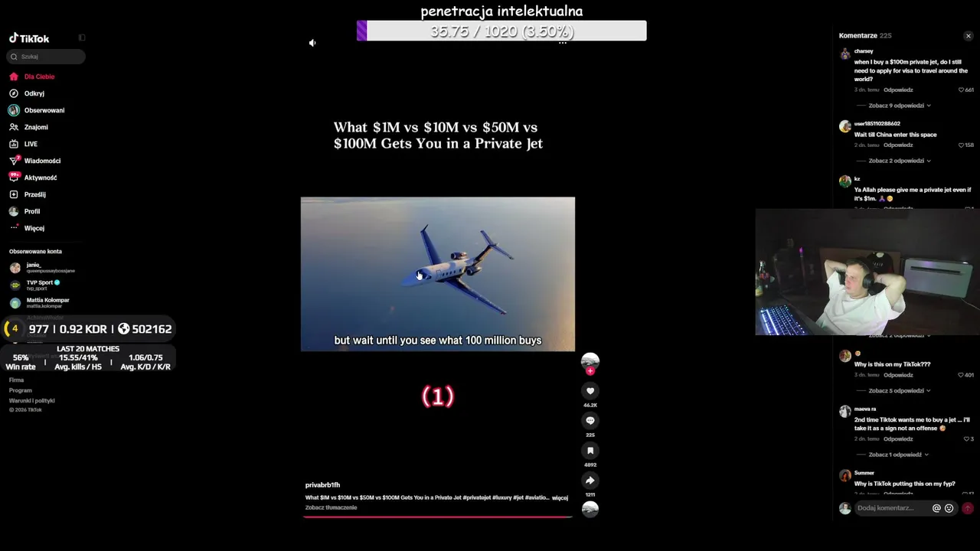The width and height of the screenshot is (980, 551).
Task: Click the Summer username in comments
Action: tap(864, 473)
